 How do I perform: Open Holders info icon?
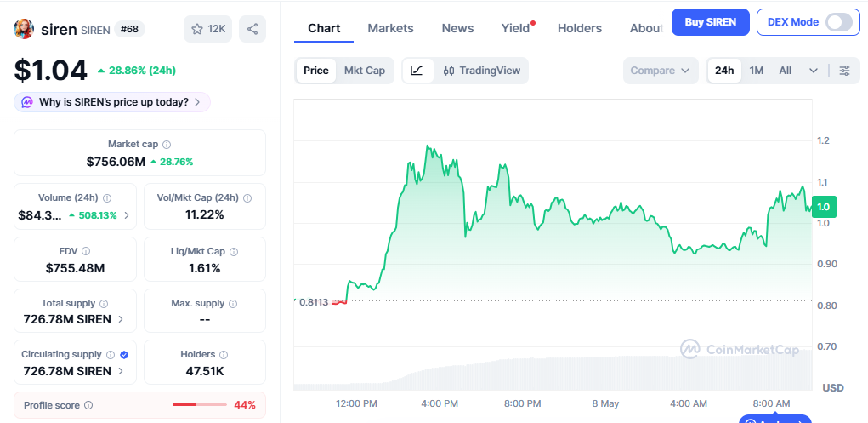[224, 355]
